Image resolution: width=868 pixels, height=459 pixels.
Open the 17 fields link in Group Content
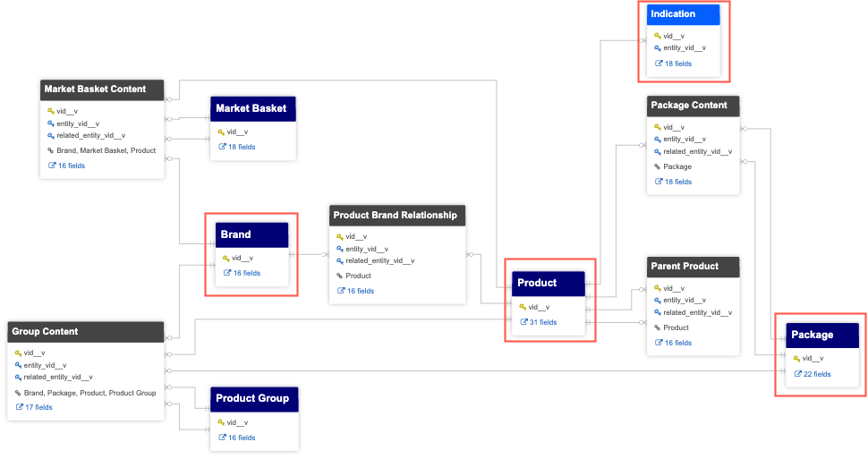point(37,407)
